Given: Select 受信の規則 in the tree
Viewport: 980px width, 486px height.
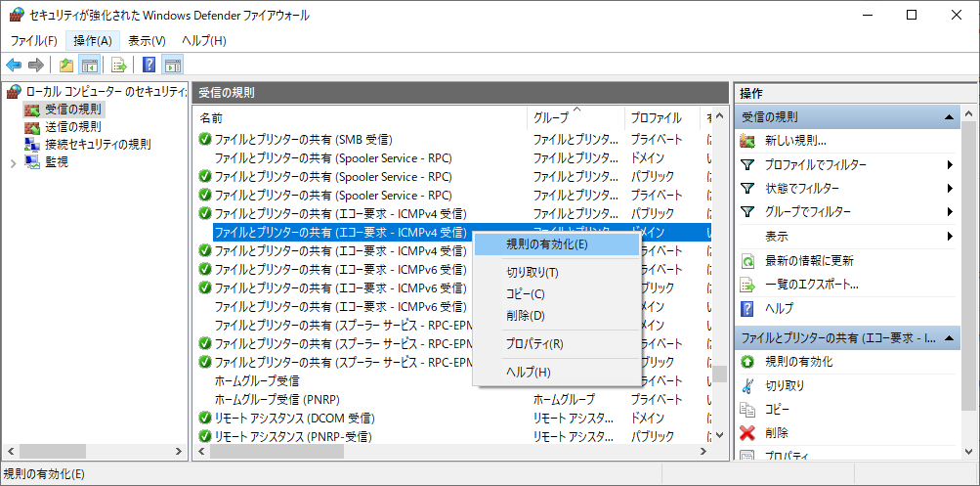Looking at the screenshot, I should click(72, 110).
